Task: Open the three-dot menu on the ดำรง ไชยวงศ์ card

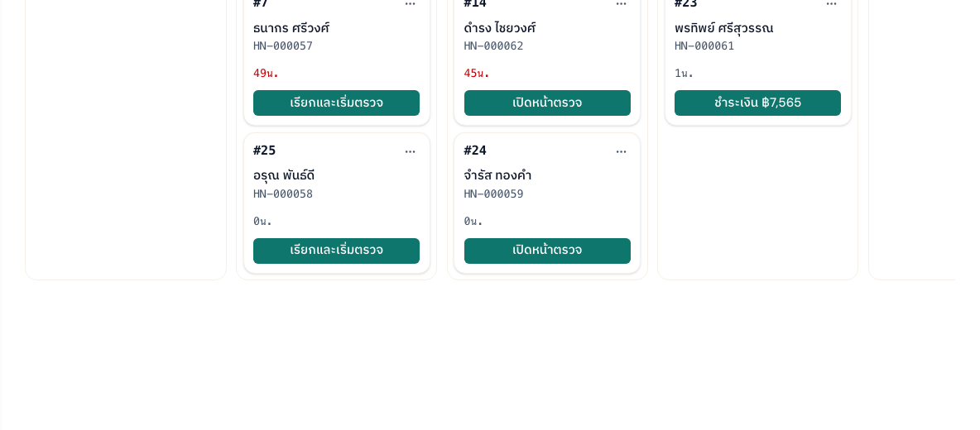Action: [621, 4]
